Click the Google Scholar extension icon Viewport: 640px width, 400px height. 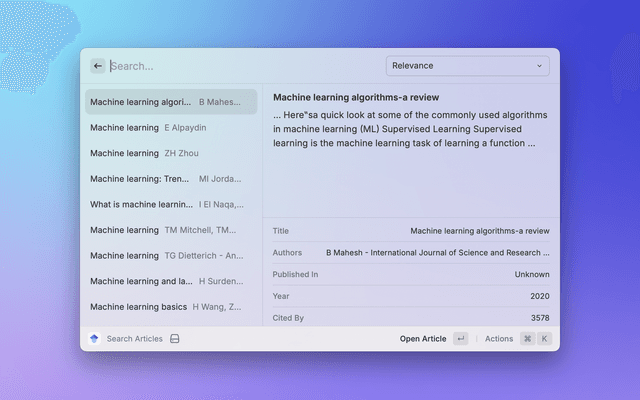coord(94,338)
